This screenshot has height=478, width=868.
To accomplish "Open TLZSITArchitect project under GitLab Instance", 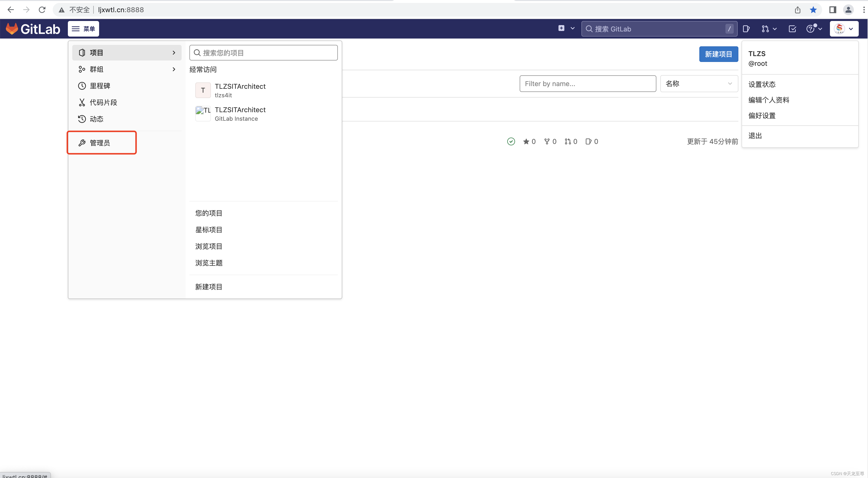I will [263, 114].
